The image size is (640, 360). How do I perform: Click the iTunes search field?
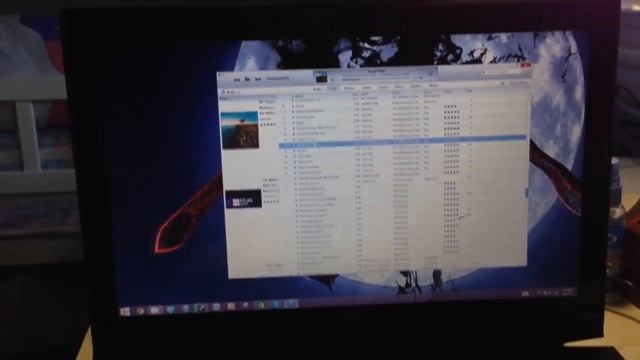(503, 71)
